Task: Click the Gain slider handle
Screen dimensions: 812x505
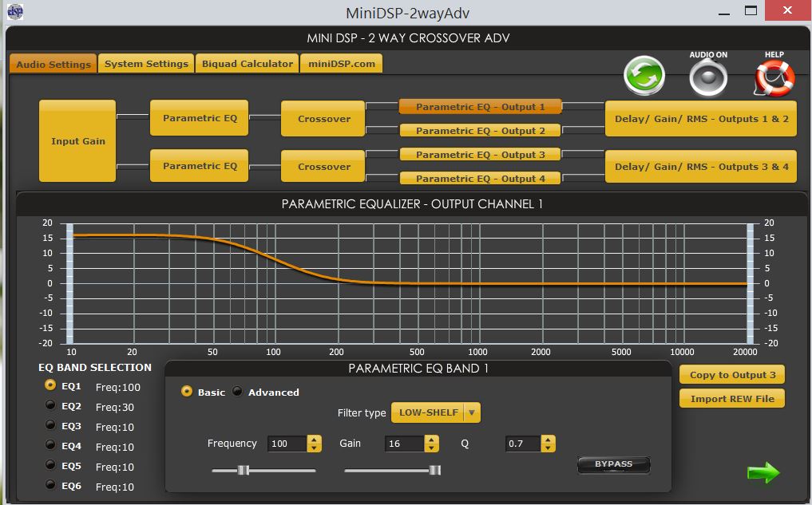Action: click(435, 470)
